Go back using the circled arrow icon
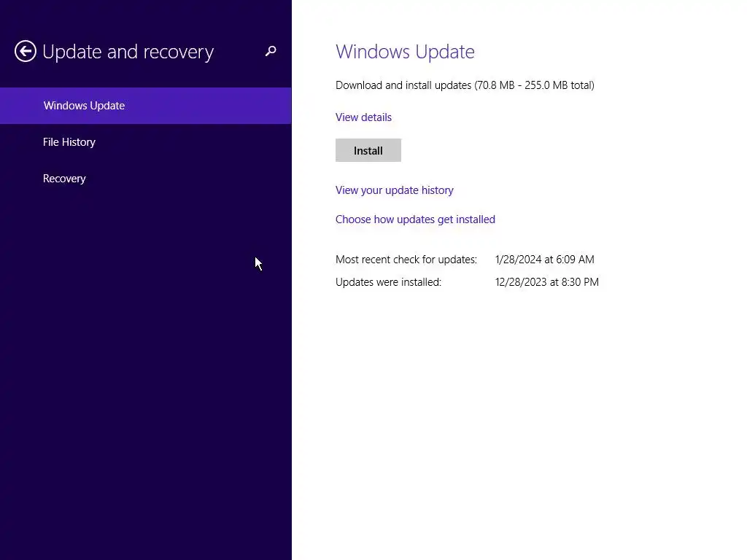 click(x=26, y=51)
